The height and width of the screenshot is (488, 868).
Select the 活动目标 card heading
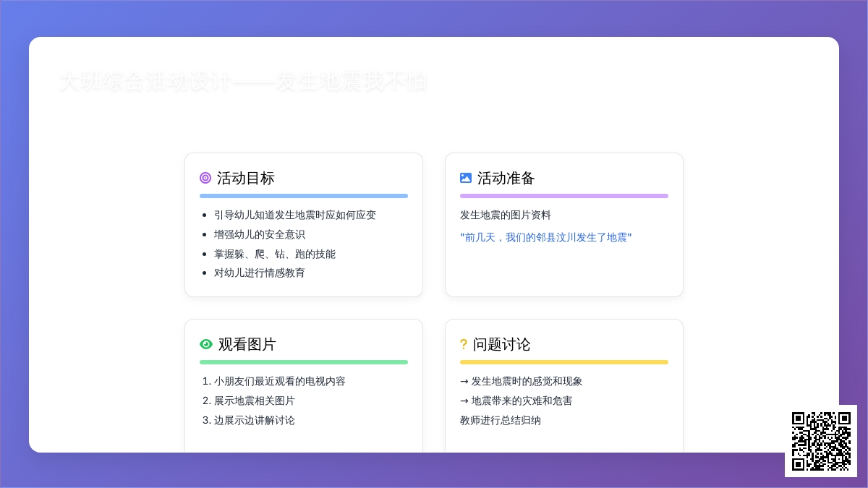[x=246, y=178]
